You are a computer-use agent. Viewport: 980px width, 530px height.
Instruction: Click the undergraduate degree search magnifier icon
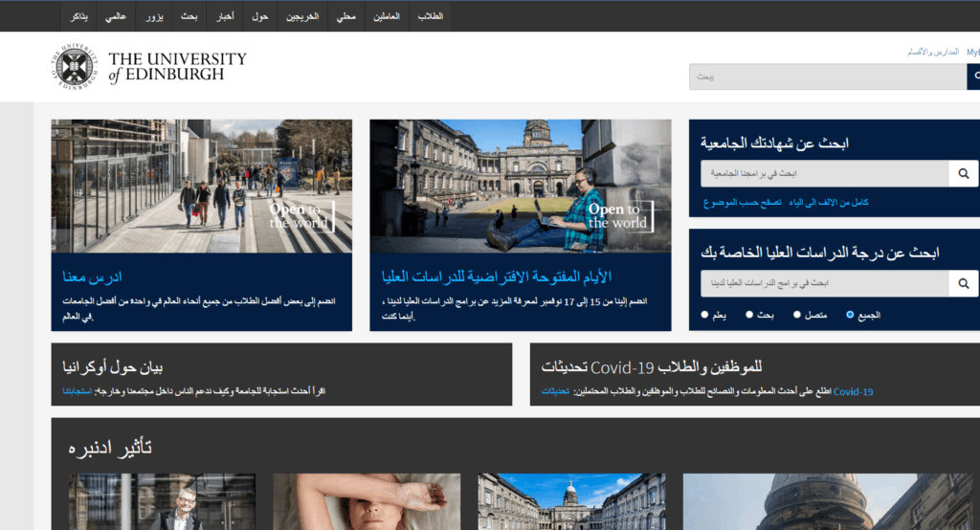pyautogui.click(x=964, y=173)
